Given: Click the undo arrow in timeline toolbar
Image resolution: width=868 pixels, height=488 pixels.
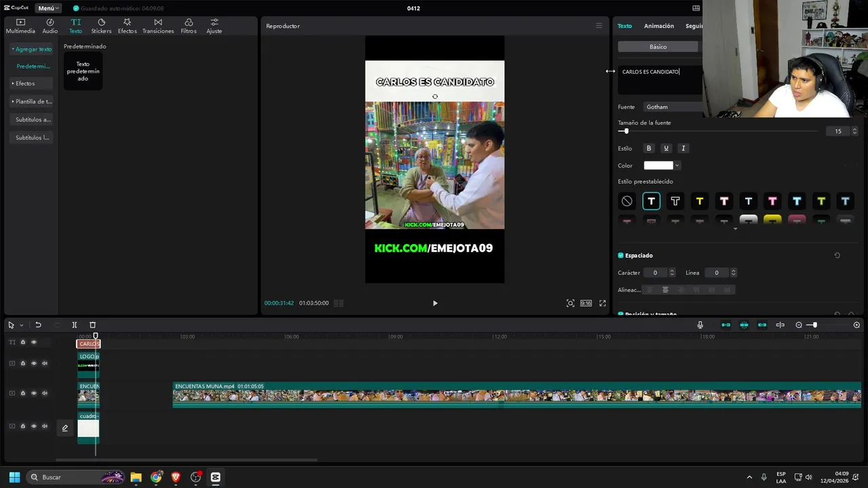Looking at the screenshot, I should 39,325.
